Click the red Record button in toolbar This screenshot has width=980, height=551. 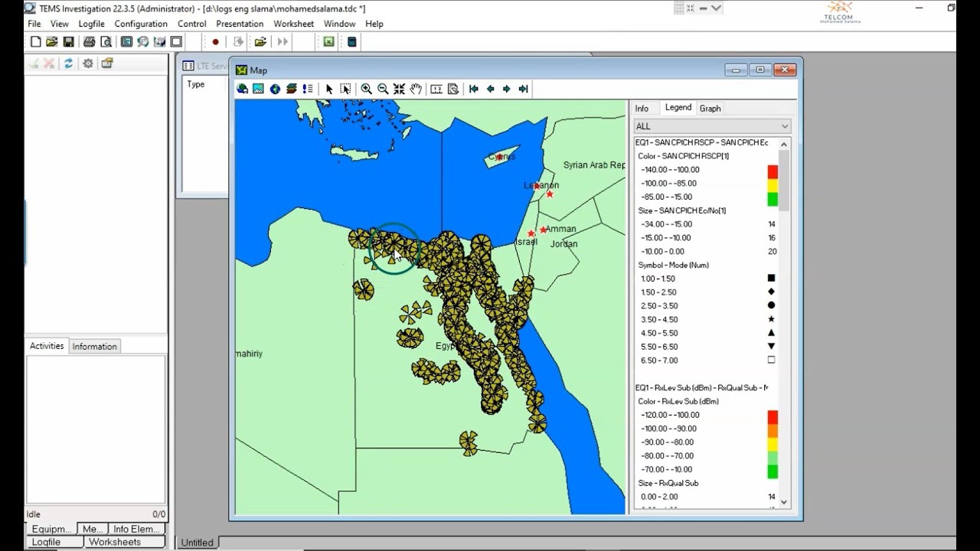[x=215, y=42]
